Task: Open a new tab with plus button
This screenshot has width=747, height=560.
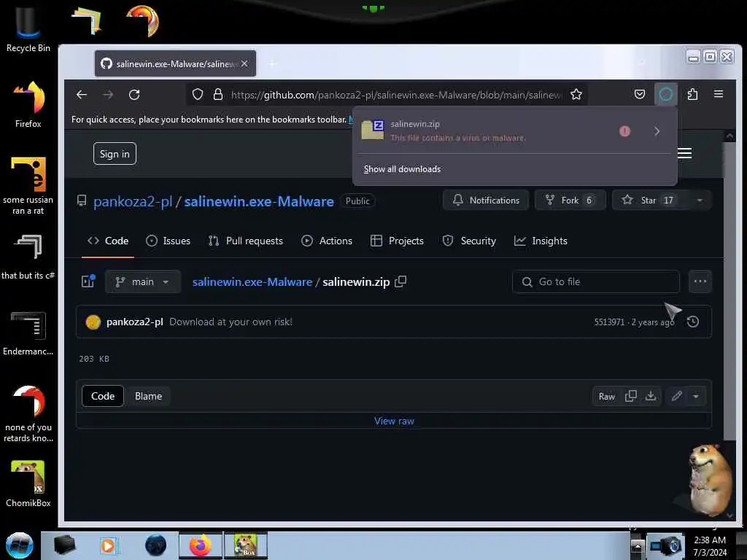Action: point(273,63)
